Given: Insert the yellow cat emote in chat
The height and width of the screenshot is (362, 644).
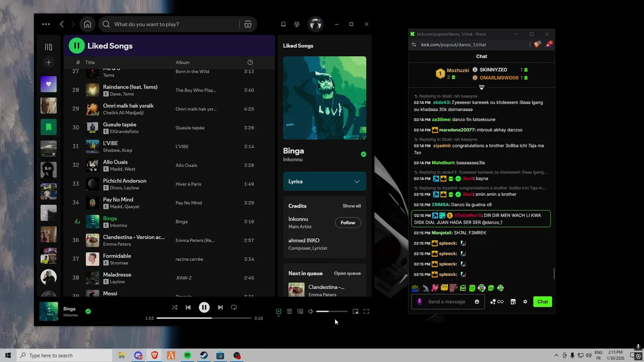Looking at the screenshot, I should point(444,288).
